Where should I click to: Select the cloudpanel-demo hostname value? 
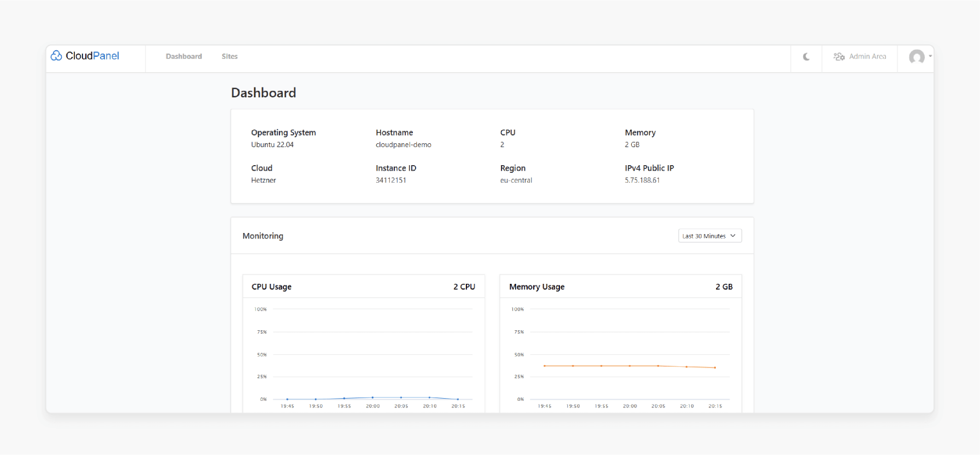[404, 145]
